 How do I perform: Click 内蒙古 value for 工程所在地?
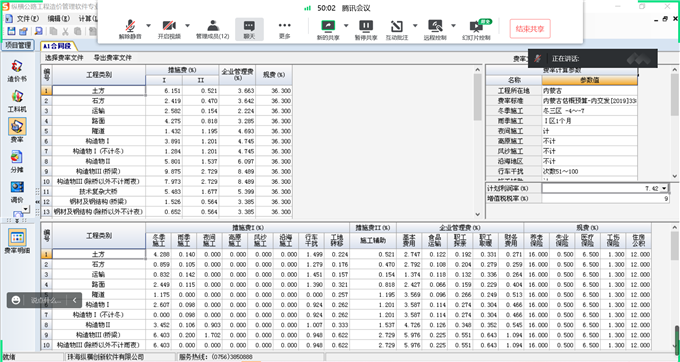[x=589, y=91]
